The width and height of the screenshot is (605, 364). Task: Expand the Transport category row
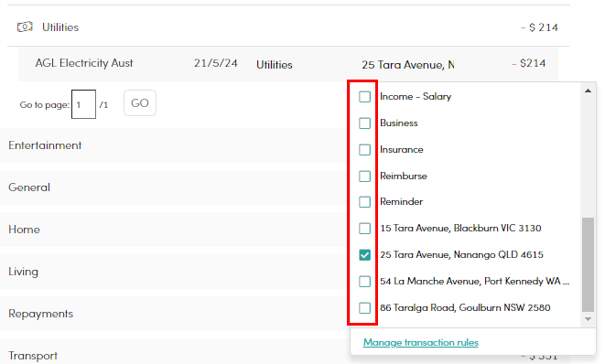tap(174, 351)
